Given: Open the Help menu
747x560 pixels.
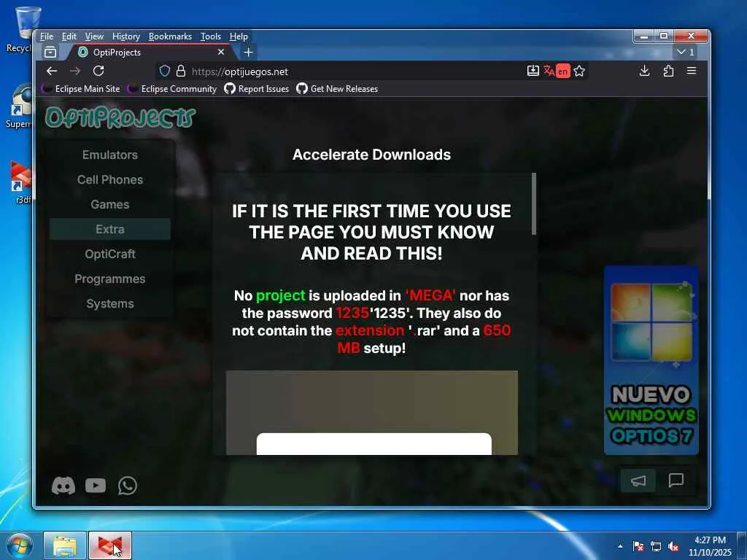Looking at the screenshot, I should (x=239, y=36).
